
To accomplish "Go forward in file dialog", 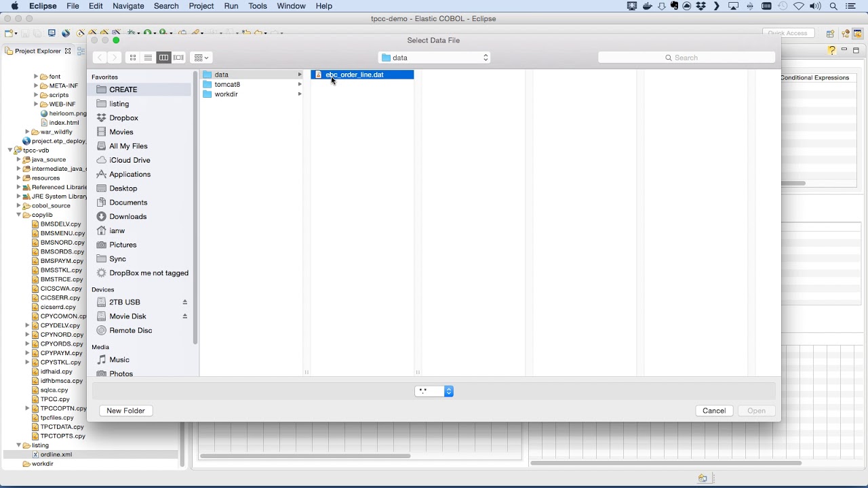I will click(115, 58).
